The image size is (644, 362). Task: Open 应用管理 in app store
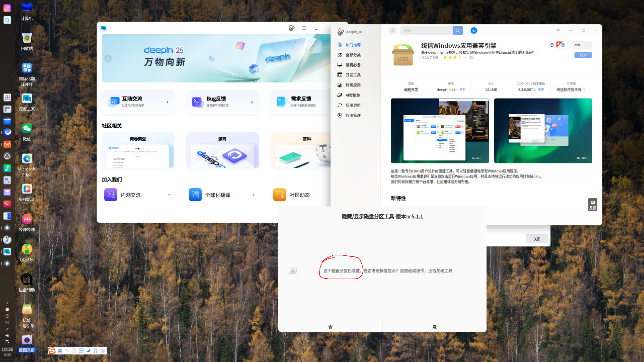click(x=349, y=115)
